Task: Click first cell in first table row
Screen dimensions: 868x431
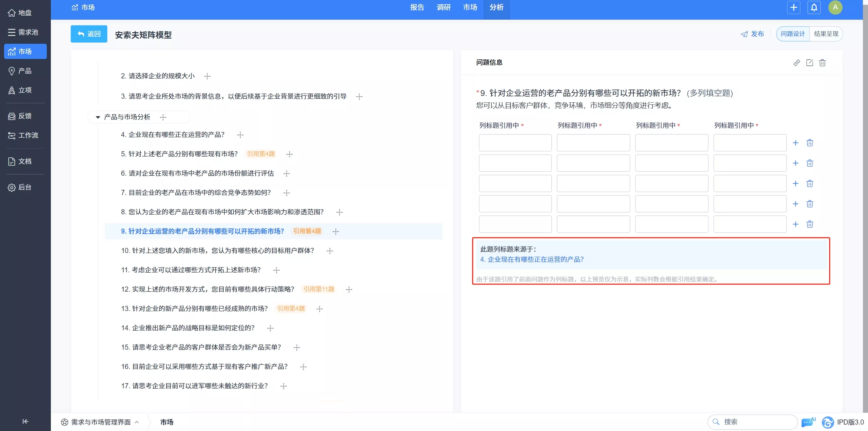Action: coord(515,143)
